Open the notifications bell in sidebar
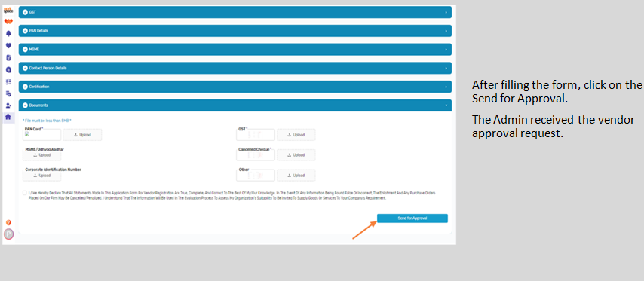The image size is (644, 281). (x=8, y=34)
